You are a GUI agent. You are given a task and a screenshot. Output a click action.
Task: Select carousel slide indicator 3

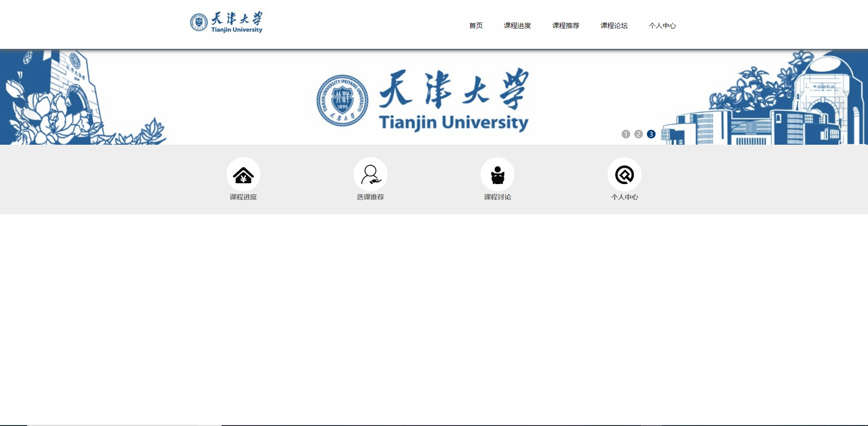(651, 134)
